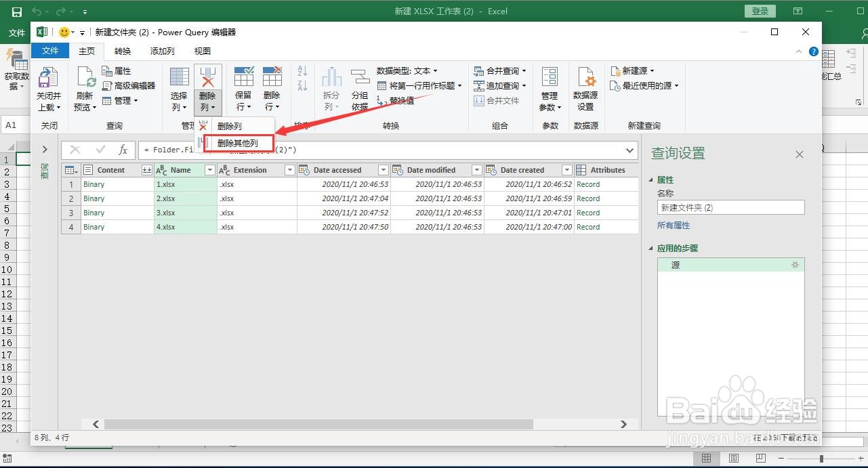
Task: Click the Binary cell in row 1
Action: (x=117, y=184)
